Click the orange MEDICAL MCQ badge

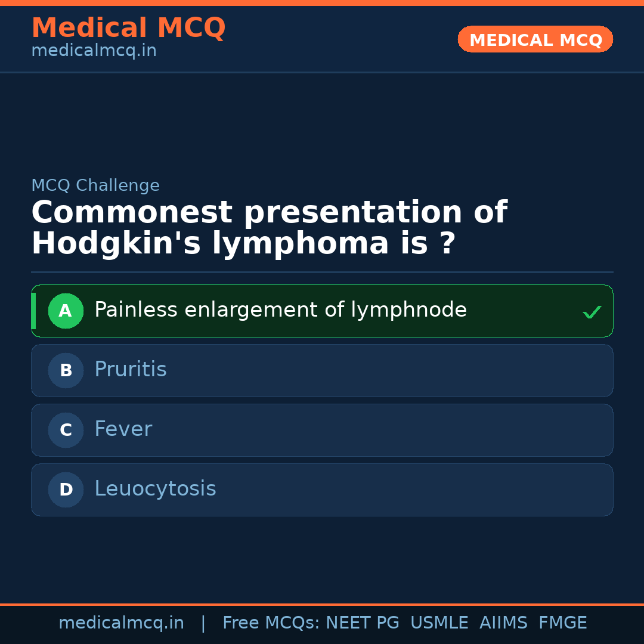(x=535, y=40)
